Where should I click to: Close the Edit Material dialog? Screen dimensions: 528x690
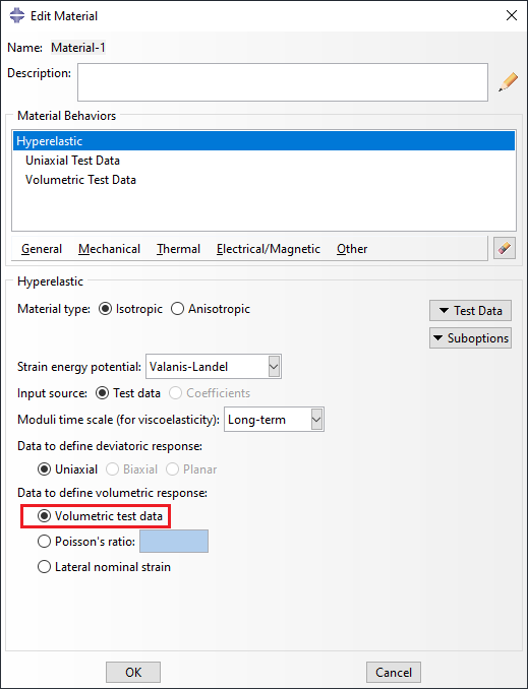(511, 15)
